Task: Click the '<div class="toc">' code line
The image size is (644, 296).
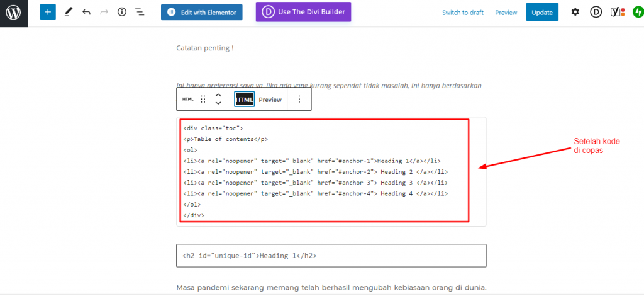Action: click(213, 128)
